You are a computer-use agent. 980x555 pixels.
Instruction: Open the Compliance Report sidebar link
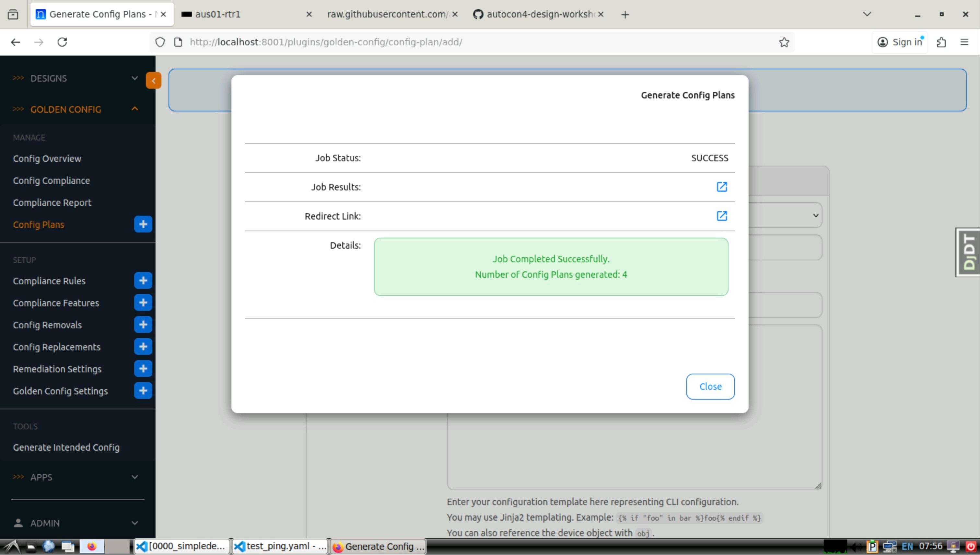coord(52,202)
